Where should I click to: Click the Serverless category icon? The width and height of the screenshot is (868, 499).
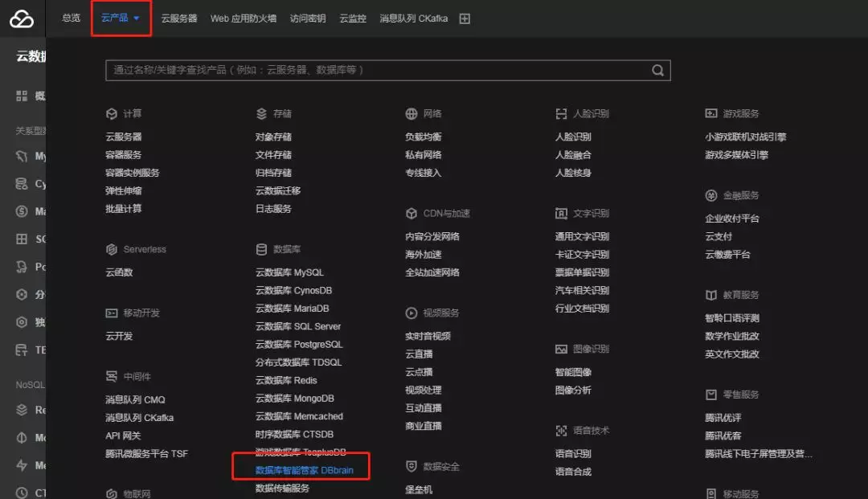tap(112, 249)
